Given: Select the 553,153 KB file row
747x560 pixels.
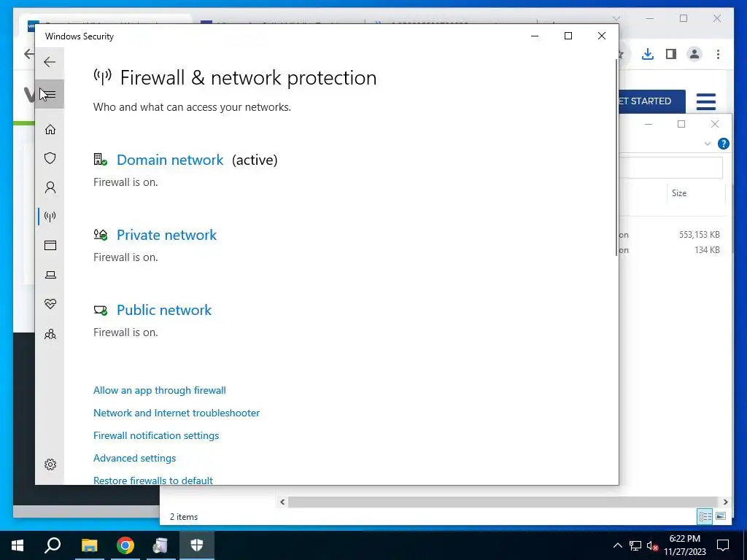Looking at the screenshot, I should pos(673,235).
